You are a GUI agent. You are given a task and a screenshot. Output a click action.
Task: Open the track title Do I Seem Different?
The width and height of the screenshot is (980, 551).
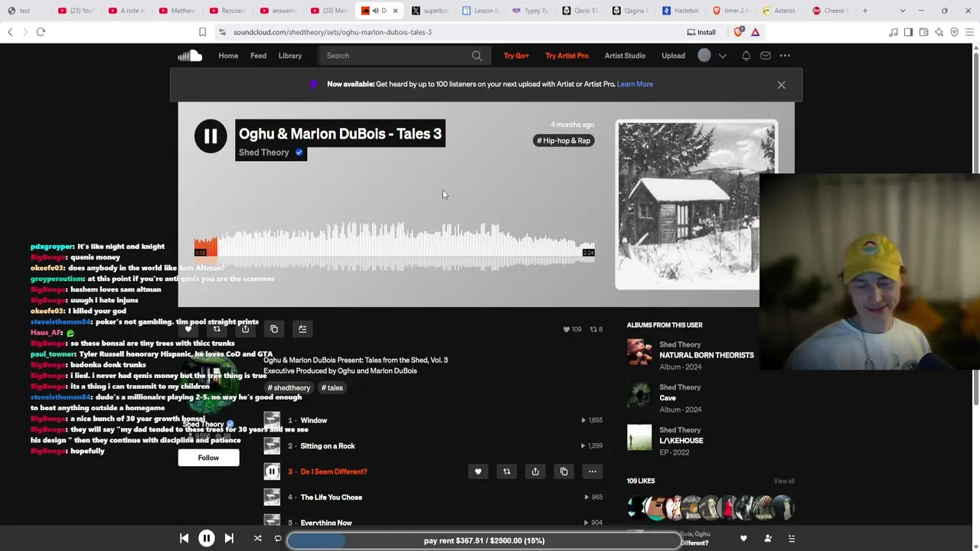[334, 471]
